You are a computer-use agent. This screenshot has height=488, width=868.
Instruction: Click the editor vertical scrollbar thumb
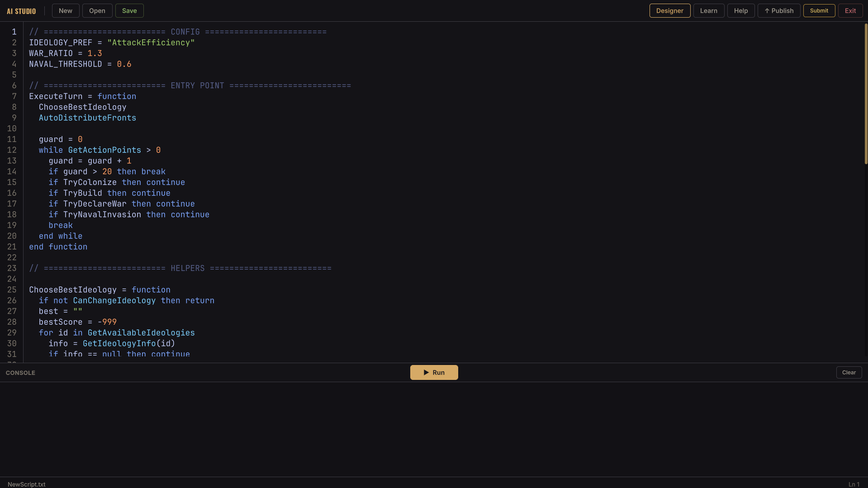click(866, 94)
